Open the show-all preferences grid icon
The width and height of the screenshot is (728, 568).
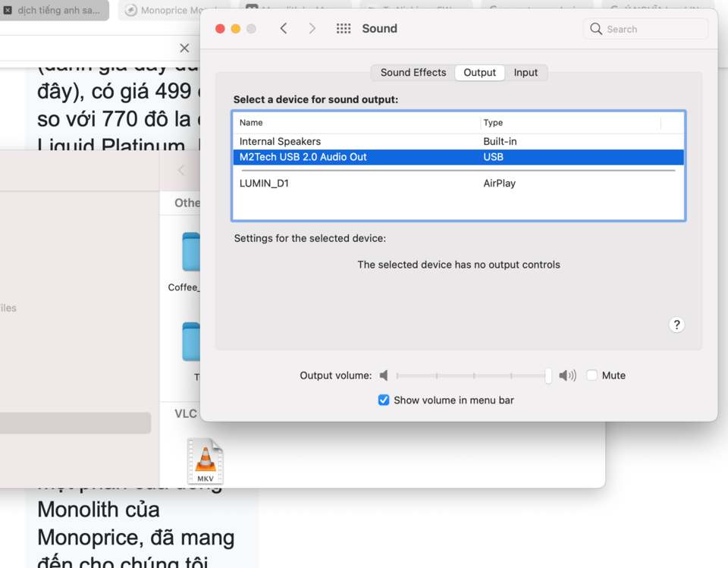point(344,29)
